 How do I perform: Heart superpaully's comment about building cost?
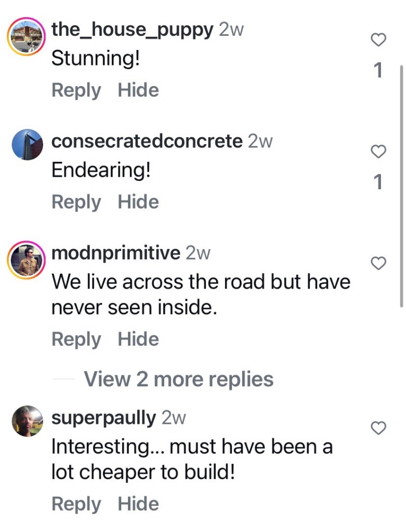click(379, 428)
